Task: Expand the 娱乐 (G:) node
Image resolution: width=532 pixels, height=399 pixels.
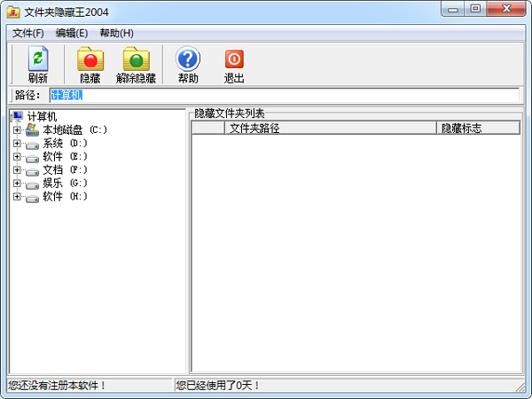Action: (x=17, y=183)
